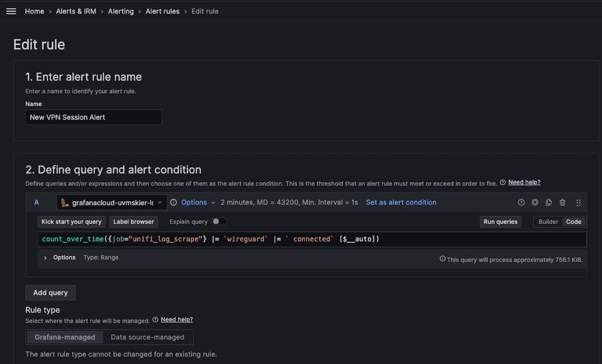Duplicate query A with copy icon
This screenshot has width=602, height=364.
click(549, 202)
